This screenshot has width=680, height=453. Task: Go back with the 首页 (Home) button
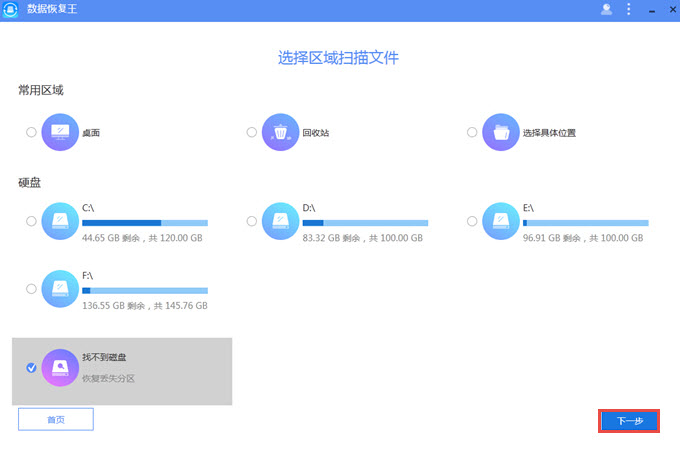pyautogui.click(x=56, y=419)
